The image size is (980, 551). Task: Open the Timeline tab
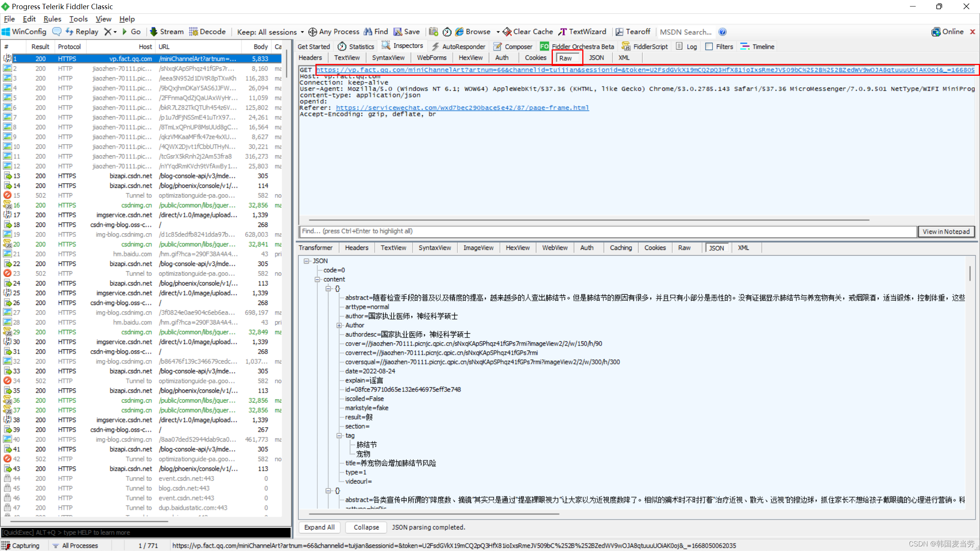pos(757,46)
